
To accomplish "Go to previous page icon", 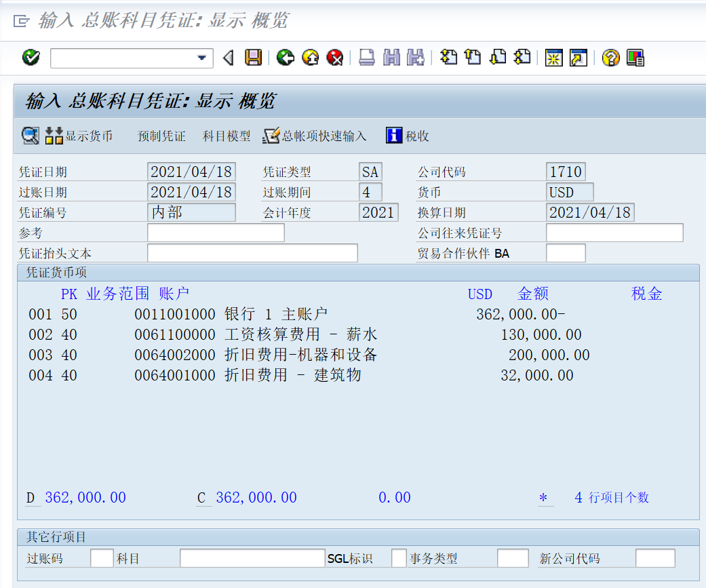I will click(473, 58).
